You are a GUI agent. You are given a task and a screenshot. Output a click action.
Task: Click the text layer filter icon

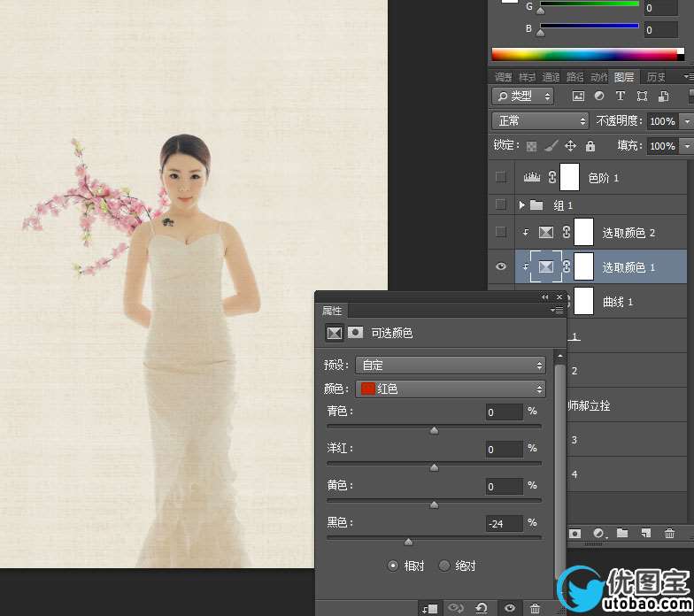click(620, 96)
